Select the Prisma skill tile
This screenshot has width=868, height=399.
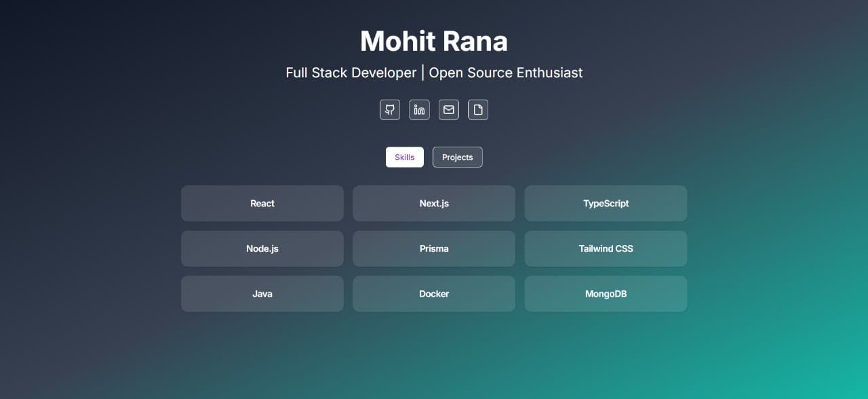coord(434,249)
